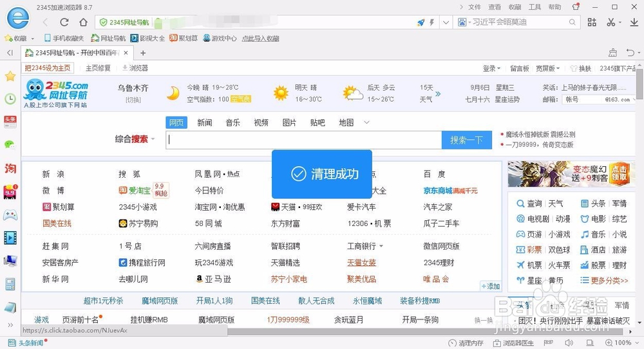Image resolution: width=644 pixels, height=349 pixels.
Task: Click 主页修复 toolbar item
Action: 98,68
